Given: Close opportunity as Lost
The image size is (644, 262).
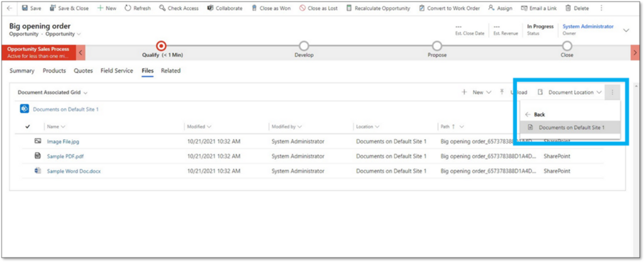Looking at the screenshot, I should click(319, 8).
